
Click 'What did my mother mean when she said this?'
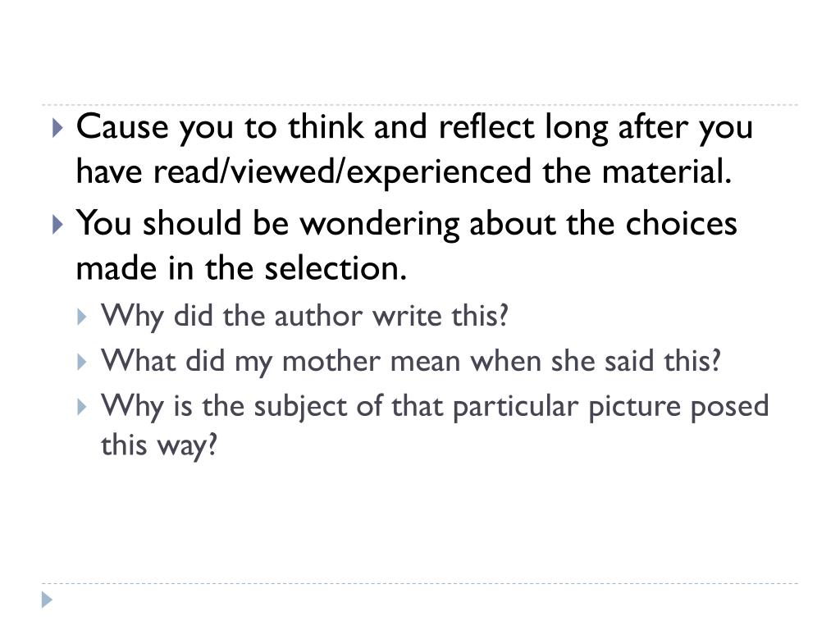[411, 361]
